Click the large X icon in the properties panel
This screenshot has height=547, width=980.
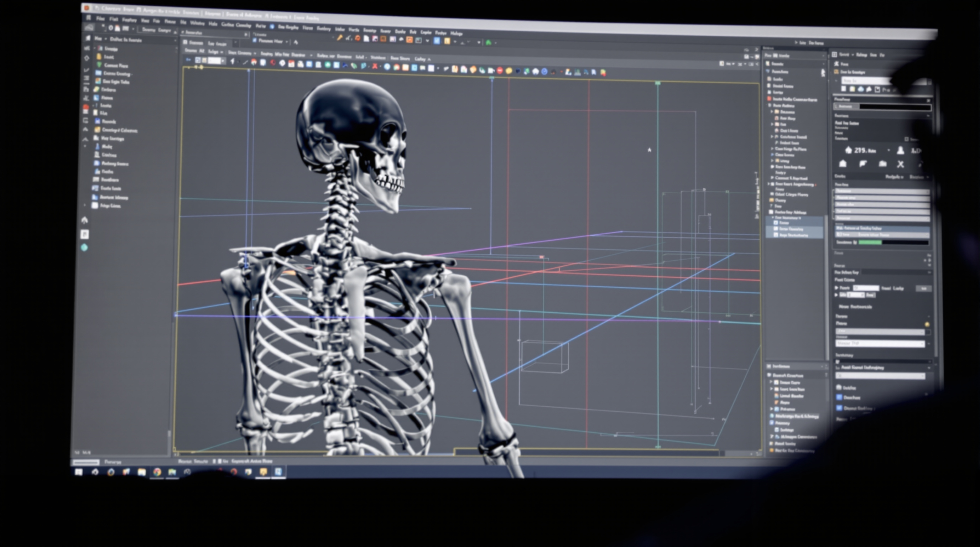click(x=900, y=164)
